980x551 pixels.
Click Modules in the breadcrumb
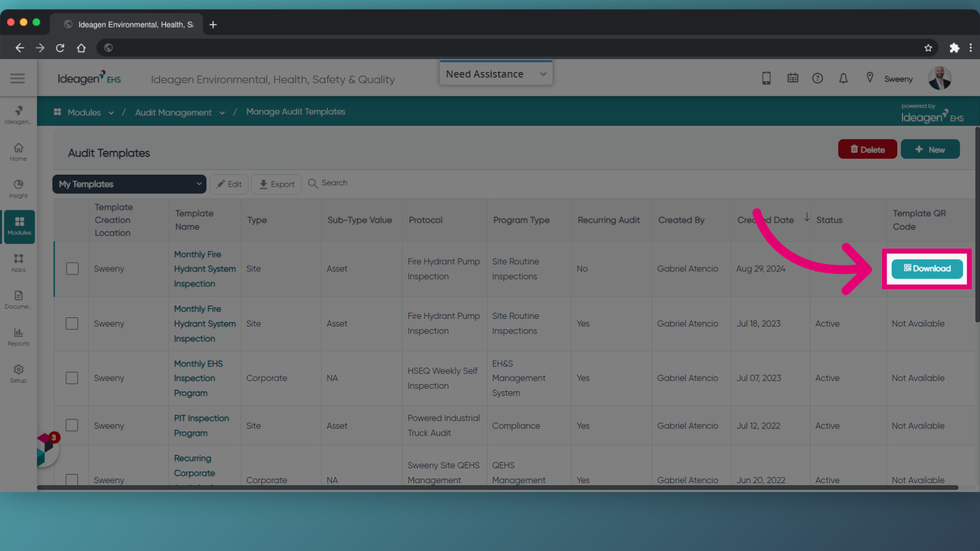coord(84,112)
